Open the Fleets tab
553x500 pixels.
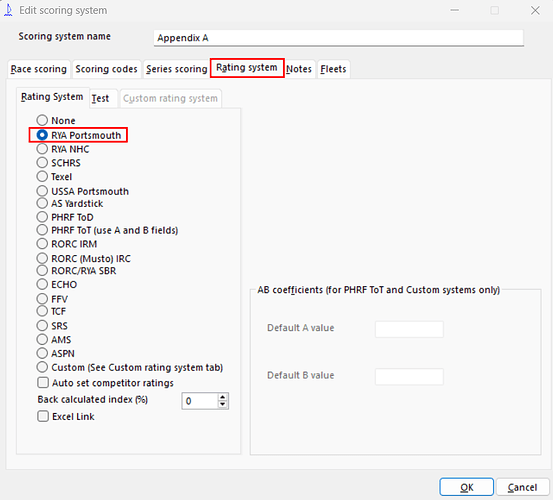tap(333, 69)
